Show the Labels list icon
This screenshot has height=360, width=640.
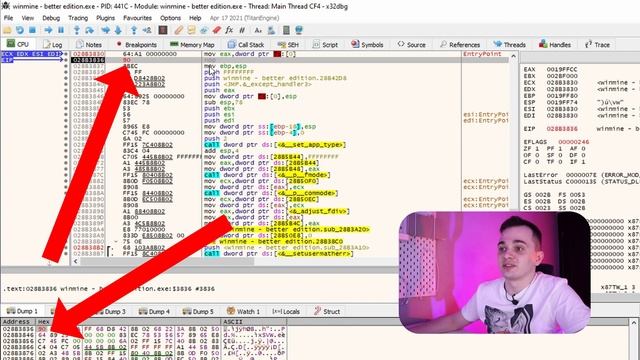[x=204, y=30]
